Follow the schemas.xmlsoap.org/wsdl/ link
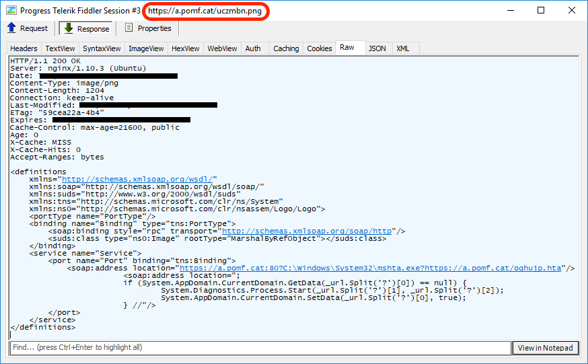 pos(137,179)
